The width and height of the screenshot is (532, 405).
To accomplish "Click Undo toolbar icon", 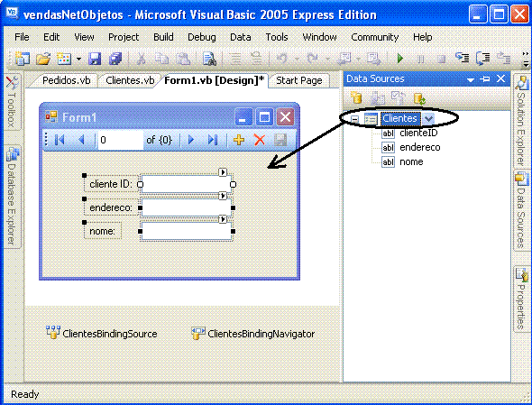I will coord(282,59).
